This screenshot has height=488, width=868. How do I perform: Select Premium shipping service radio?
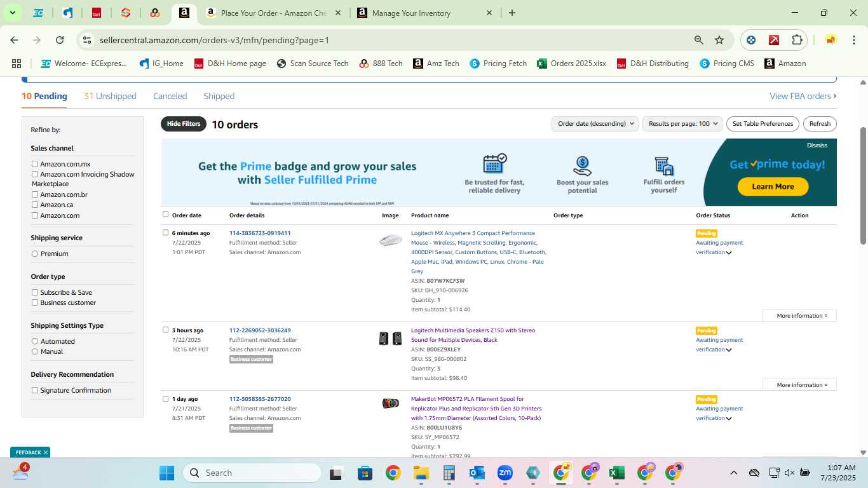tap(35, 254)
